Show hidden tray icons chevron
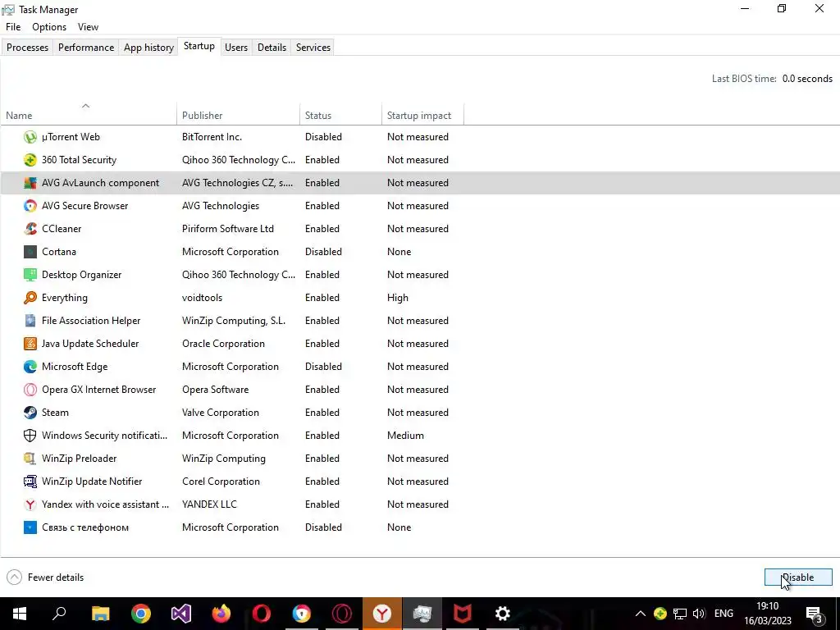The height and width of the screenshot is (630, 840). [x=640, y=614]
